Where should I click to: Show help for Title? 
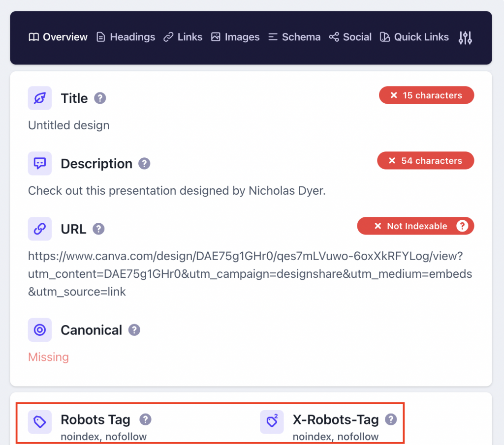point(100,98)
